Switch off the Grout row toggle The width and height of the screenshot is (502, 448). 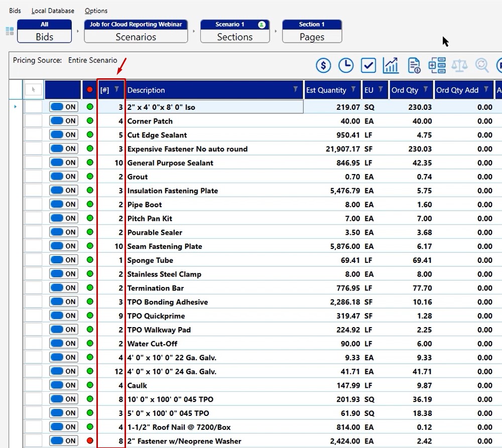click(63, 177)
